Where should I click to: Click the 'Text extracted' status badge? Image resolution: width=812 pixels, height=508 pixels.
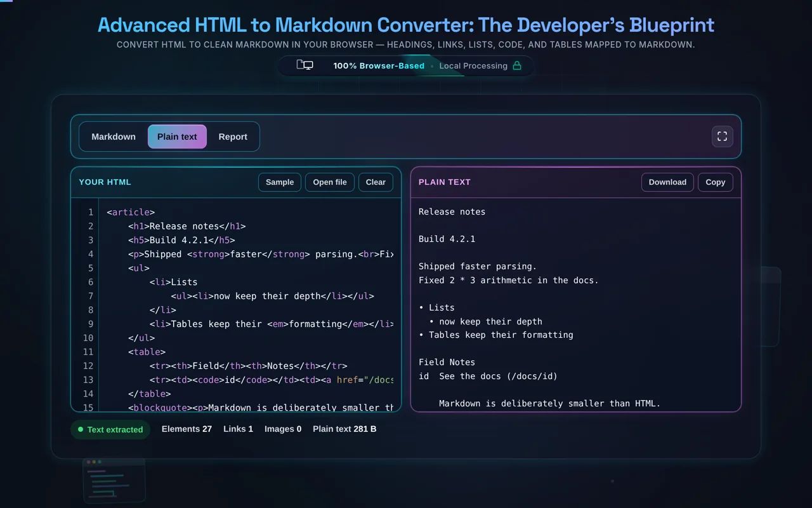coord(110,430)
